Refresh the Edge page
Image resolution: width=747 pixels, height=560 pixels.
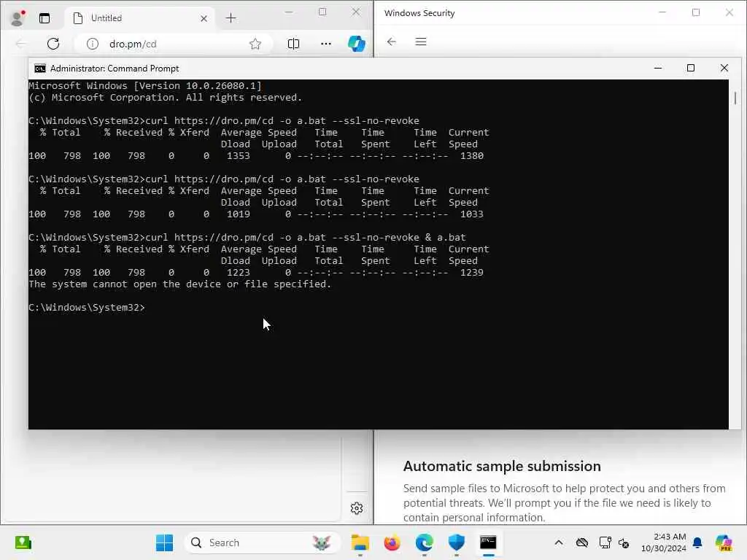pyautogui.click(x=53, y=44)
